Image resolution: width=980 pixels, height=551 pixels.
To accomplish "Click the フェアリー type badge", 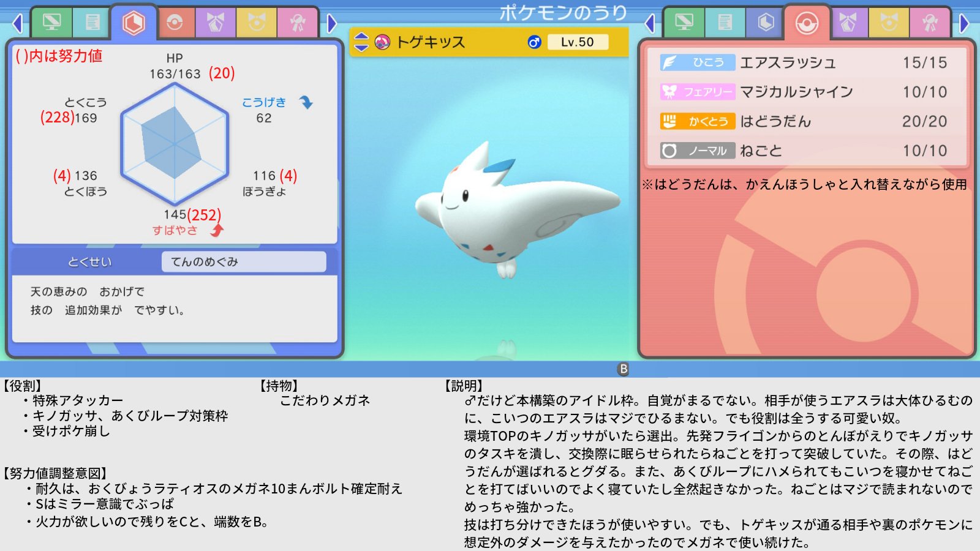I will coord(698,92).
